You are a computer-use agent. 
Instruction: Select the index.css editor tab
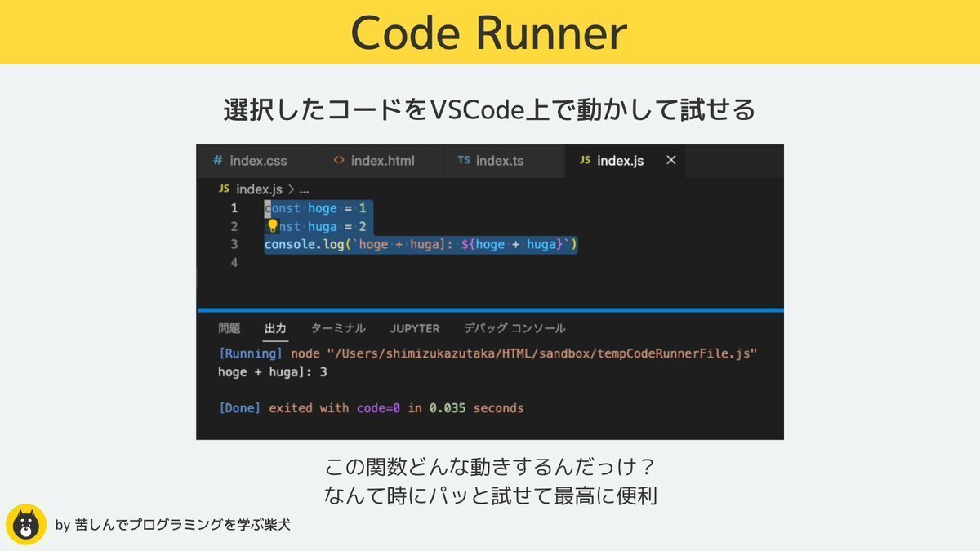[257, 161]
